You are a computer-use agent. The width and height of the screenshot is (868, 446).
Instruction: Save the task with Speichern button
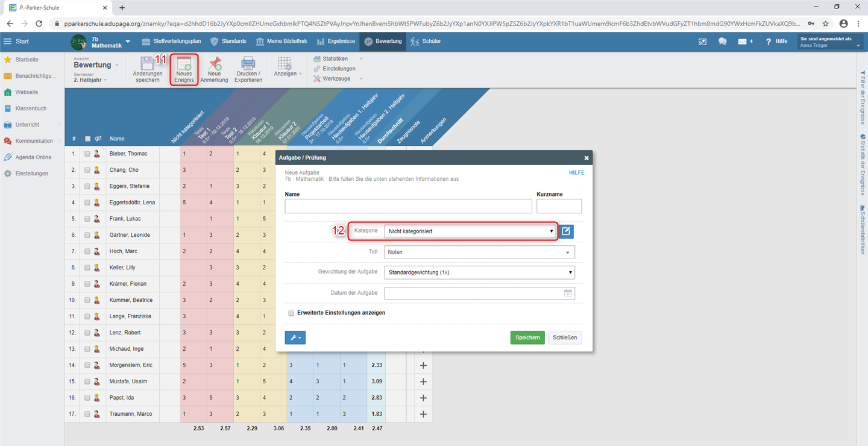pos(527,338)
